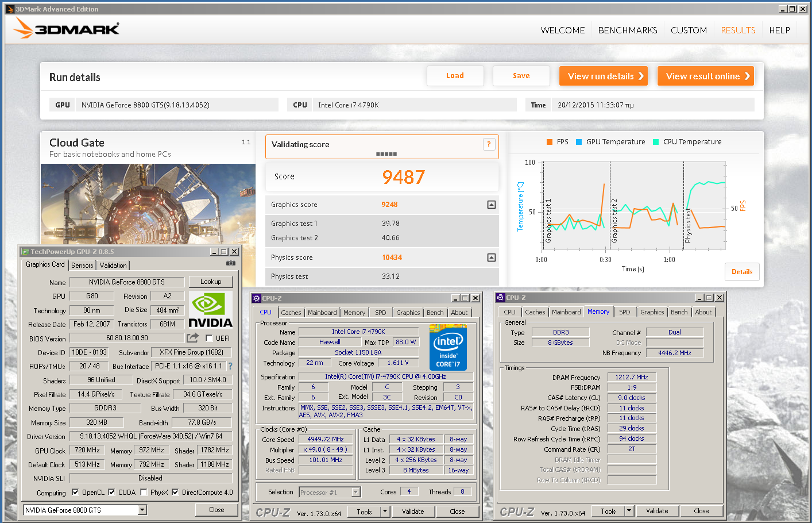Image resolution: width=812 pixels, height=523 pixels.
Task: Click the DRAM Frequency value 1212.7 MHz
Action: tap(632, 378)
